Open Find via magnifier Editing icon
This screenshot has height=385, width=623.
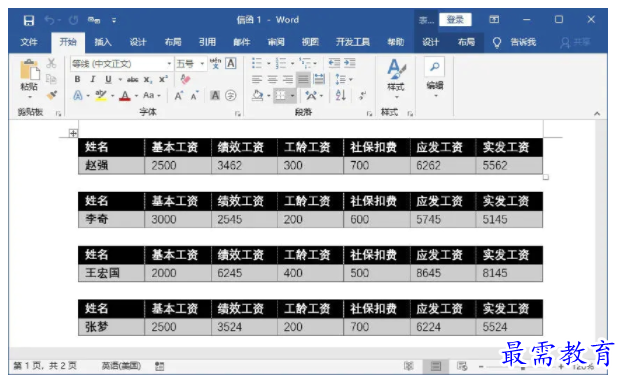[435, 67]
